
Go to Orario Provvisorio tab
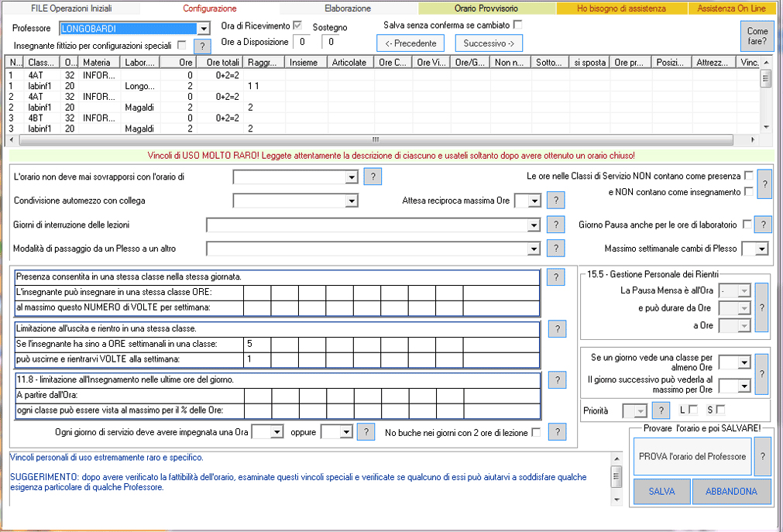486,9
